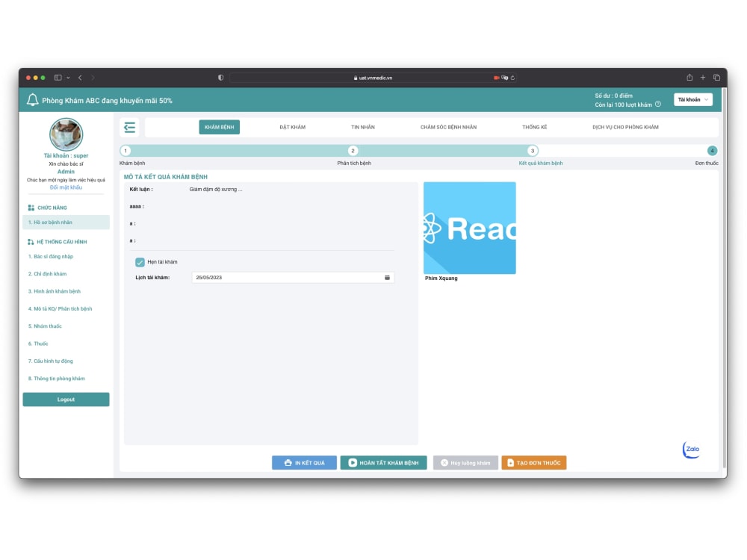Reload the page with refresh icon

pyautogui.click(x=512, y=78)
